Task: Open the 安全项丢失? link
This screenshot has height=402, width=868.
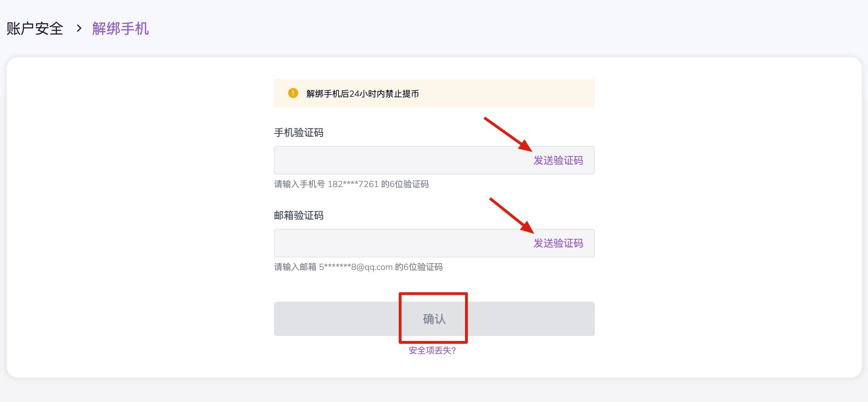Action: 432,351
